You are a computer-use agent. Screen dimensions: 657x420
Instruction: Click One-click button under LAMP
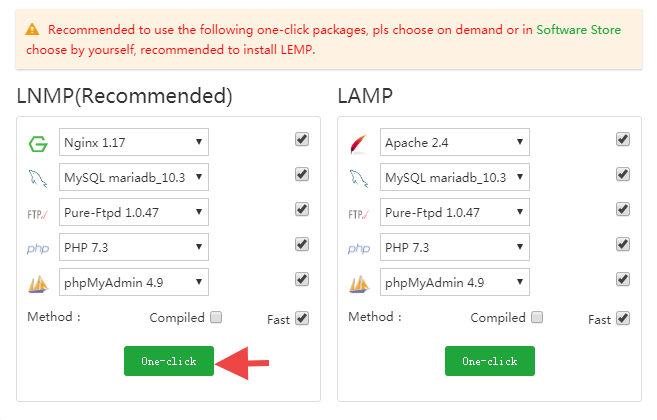(x=490, y=361)
